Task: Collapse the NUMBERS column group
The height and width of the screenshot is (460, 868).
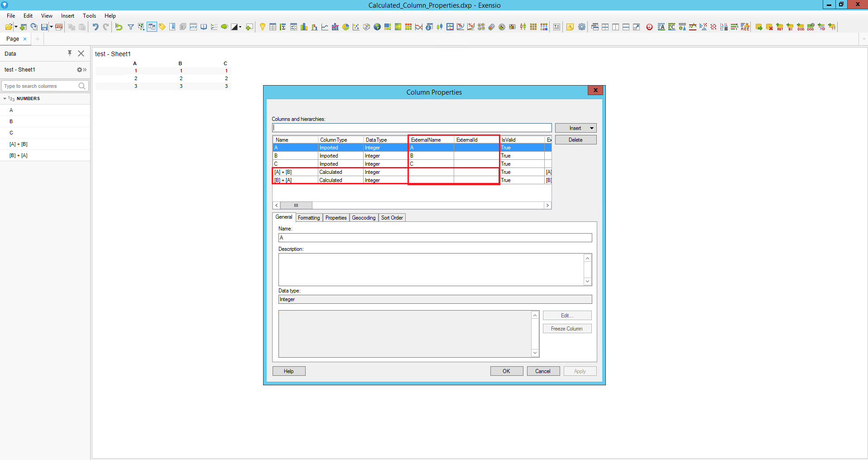Action: click(x=5, y=99)
